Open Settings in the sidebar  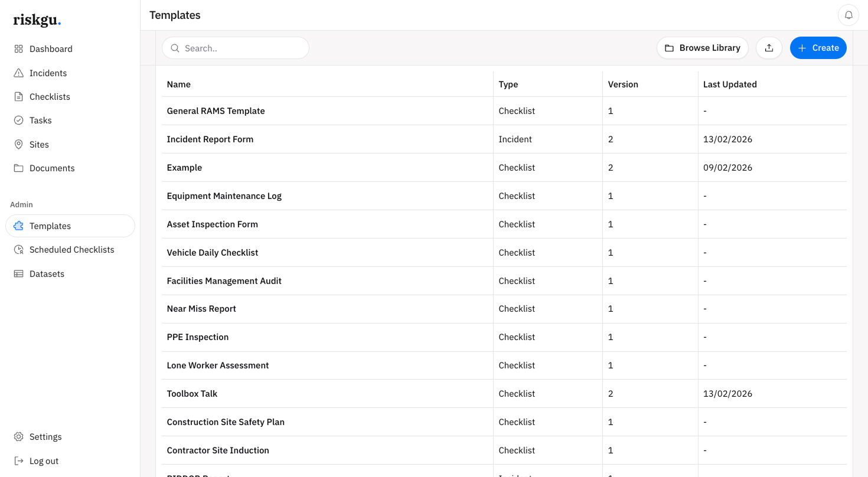pos(45,437)
